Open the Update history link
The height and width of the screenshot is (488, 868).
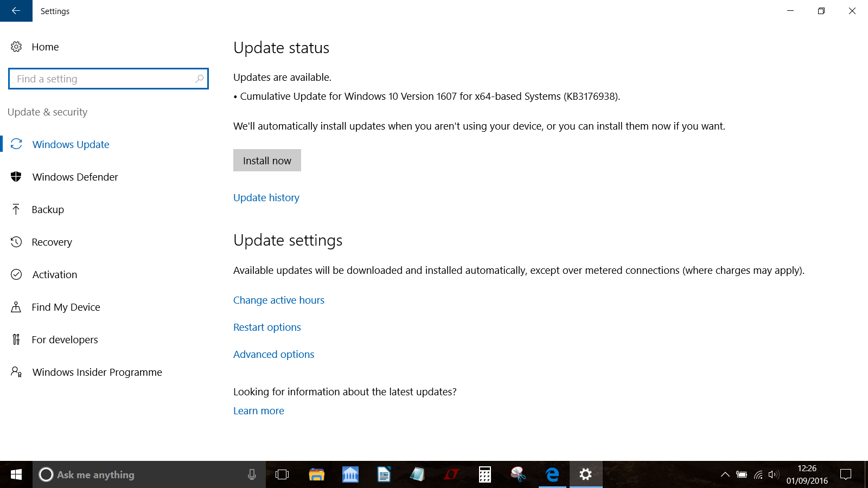click(266, 197)
